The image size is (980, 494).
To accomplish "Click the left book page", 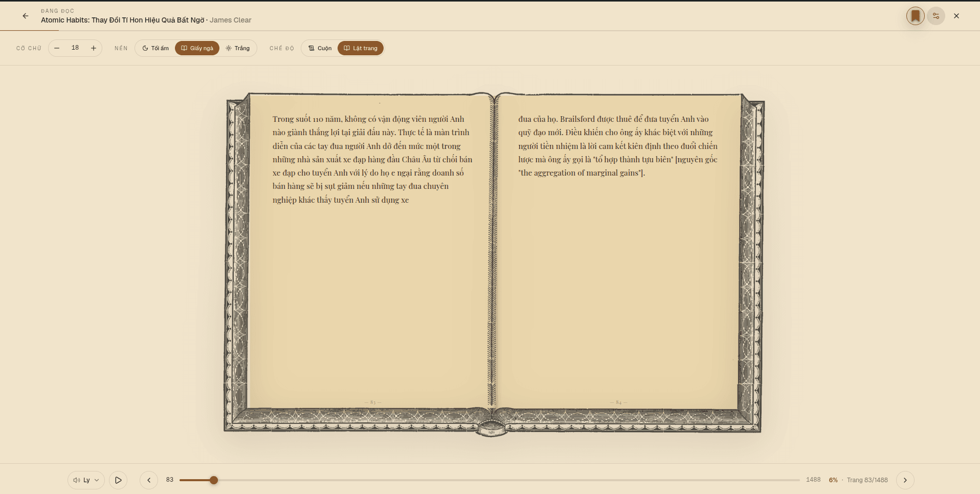I will [x=369, y=251].
